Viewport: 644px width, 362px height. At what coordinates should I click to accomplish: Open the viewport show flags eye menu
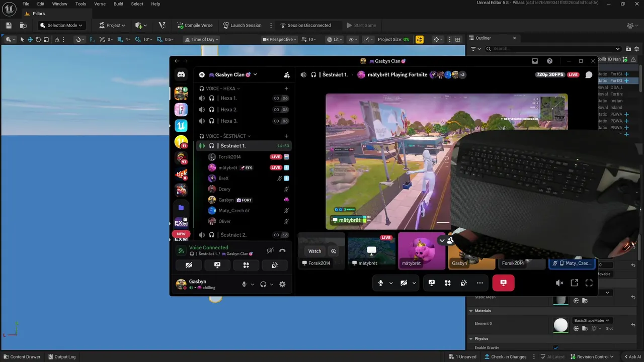(x=353, y=39)
